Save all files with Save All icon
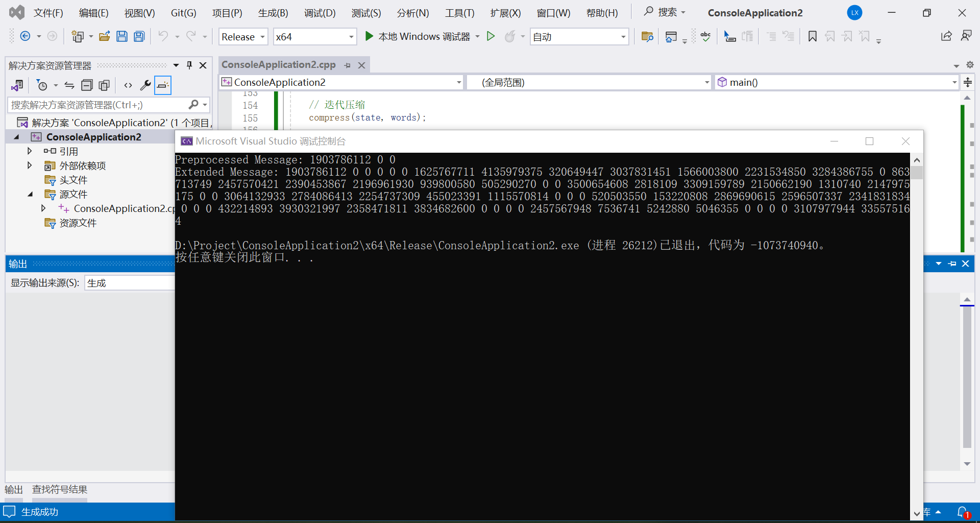 (x=139, y=36)
